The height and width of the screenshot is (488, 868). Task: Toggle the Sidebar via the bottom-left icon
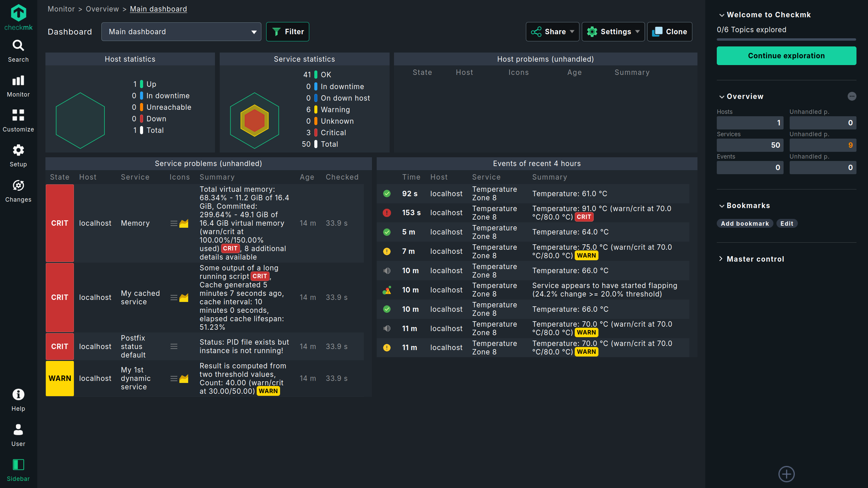(x=18, y=469)
